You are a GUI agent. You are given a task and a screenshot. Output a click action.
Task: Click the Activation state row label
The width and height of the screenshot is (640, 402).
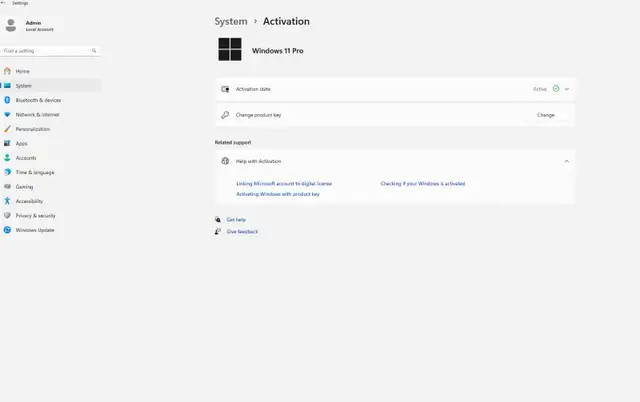tap(253, 89)
